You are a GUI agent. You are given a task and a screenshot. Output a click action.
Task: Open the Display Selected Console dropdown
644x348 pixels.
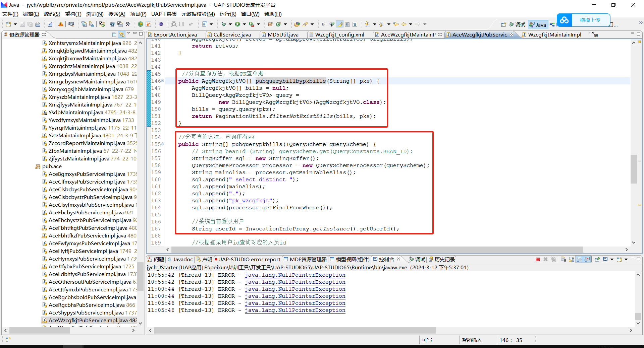pyautogui.click(x=612, y=259)
